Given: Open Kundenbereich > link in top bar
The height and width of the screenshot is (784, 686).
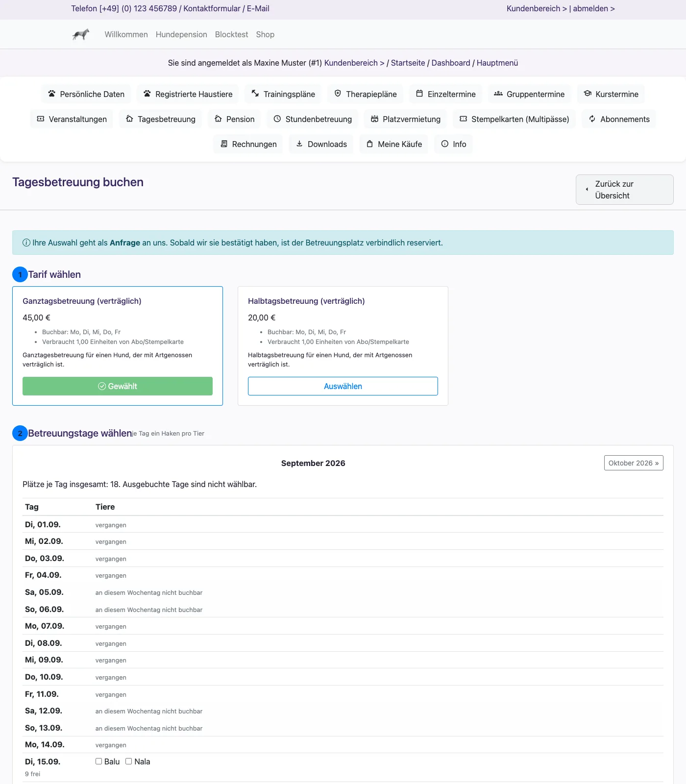Looking at the screenshot, I should click(537, 8).
